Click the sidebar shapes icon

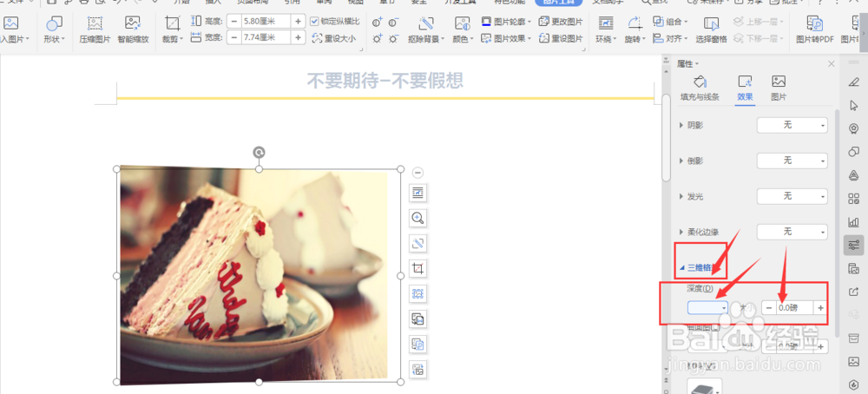853,152
